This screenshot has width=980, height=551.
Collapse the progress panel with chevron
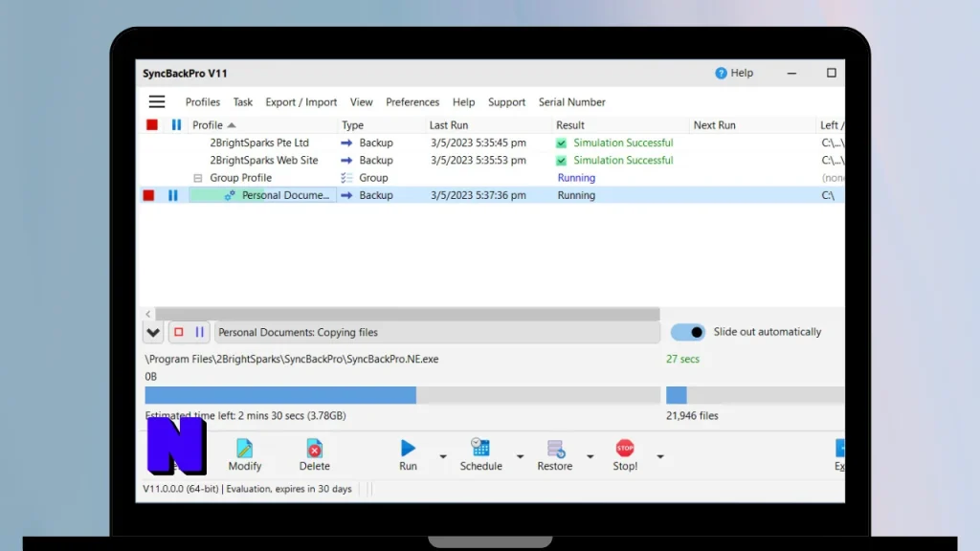point(153,332)
